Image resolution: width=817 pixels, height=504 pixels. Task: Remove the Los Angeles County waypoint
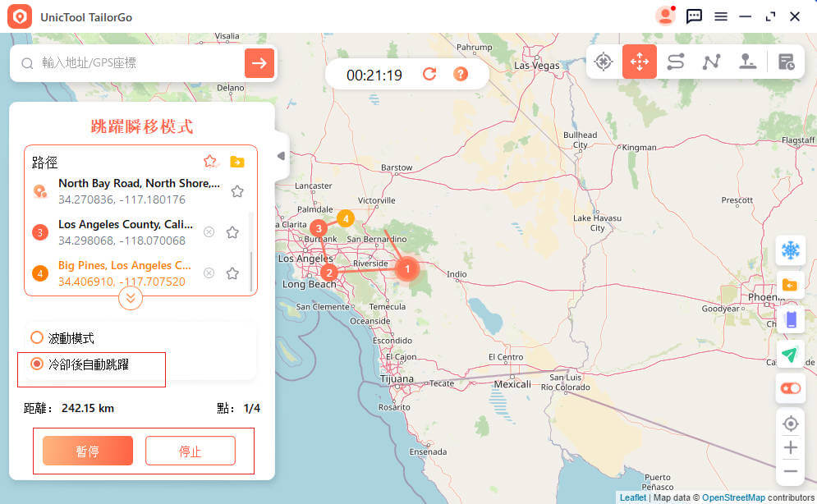tap(209, 231)
